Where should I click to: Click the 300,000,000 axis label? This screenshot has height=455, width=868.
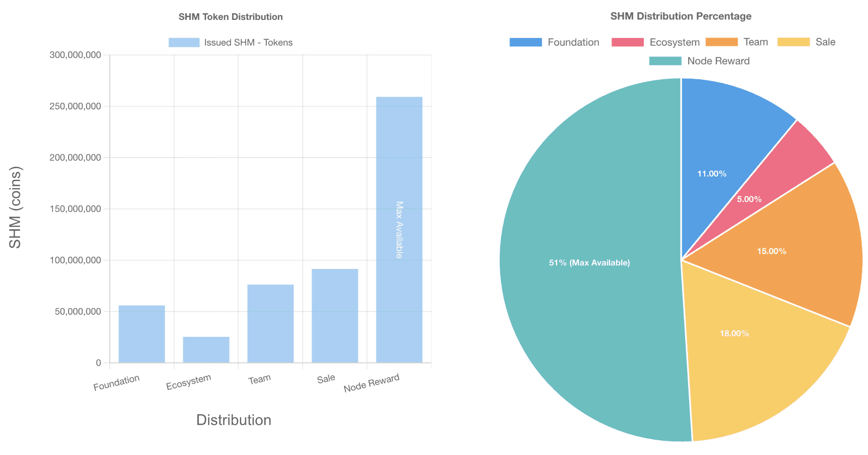click(75, 55)
